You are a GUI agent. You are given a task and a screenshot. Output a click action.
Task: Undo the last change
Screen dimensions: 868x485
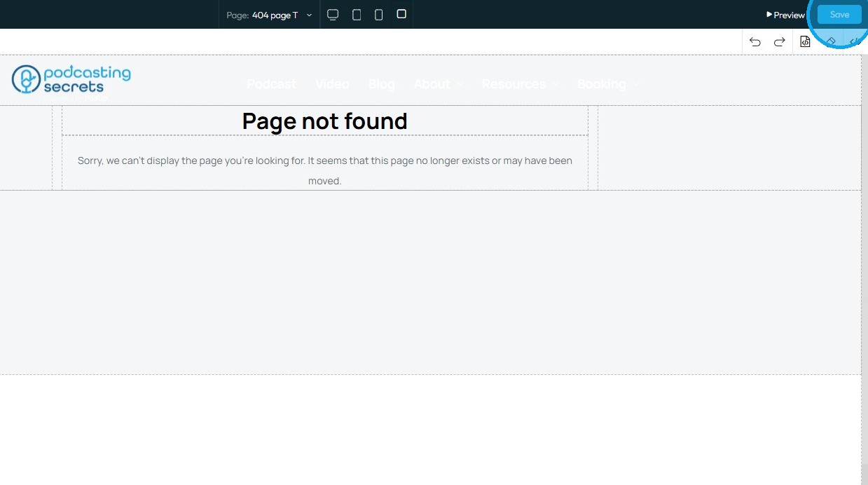pyautogui.click(x=755, y=42)
